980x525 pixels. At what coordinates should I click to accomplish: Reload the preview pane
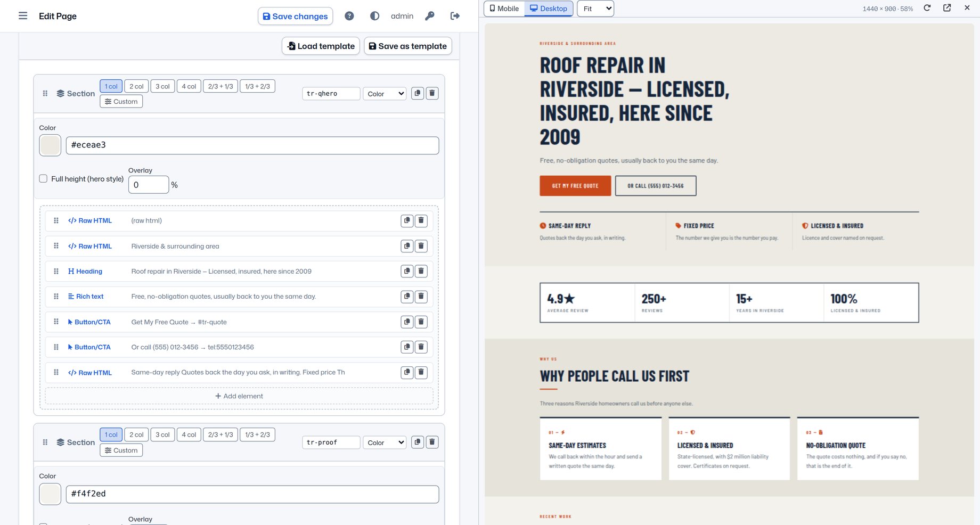pos(927,8)
